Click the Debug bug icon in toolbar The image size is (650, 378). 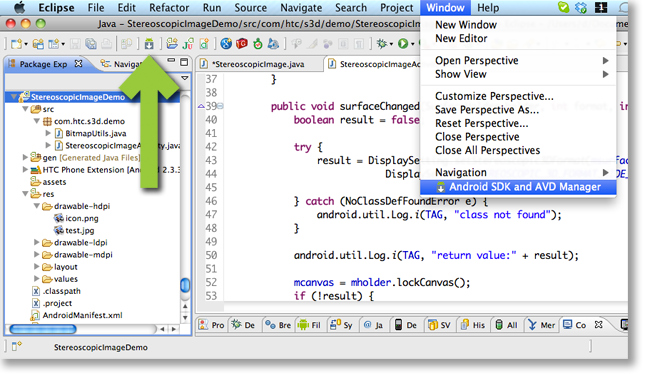382,44
